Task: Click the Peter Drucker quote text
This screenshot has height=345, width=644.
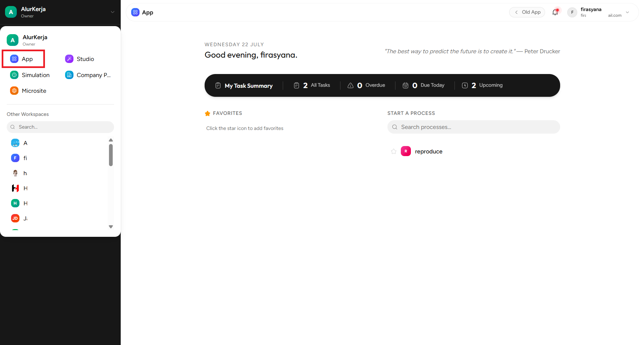Action: (472, 51)
